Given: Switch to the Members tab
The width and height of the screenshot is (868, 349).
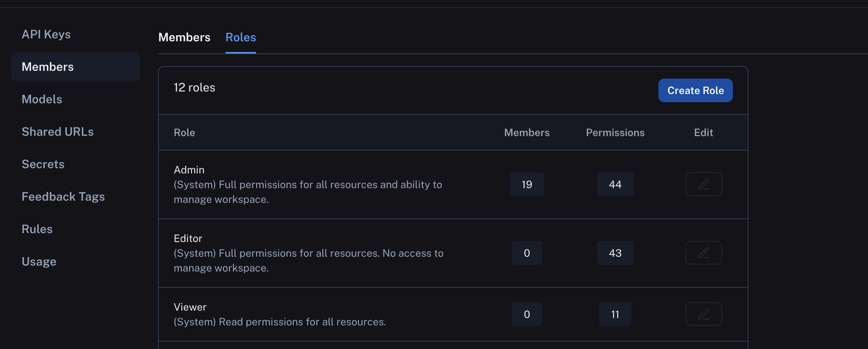Looking at the screenshot, I should (184, 37).
